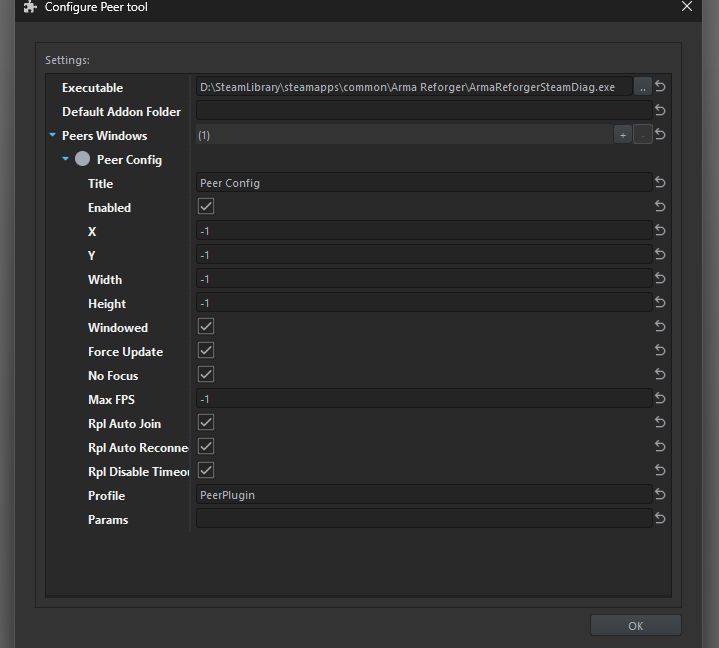Reset the Profile field

pos(660,494)
